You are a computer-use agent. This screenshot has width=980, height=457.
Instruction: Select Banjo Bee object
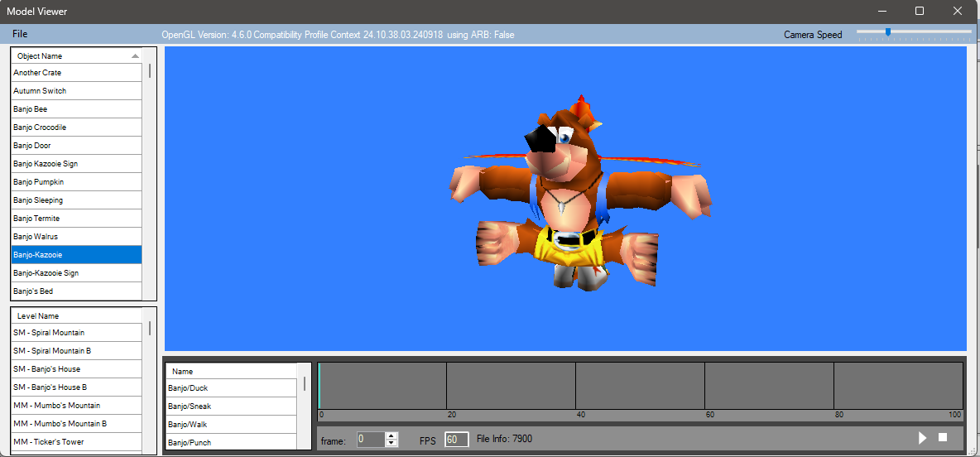76,108
